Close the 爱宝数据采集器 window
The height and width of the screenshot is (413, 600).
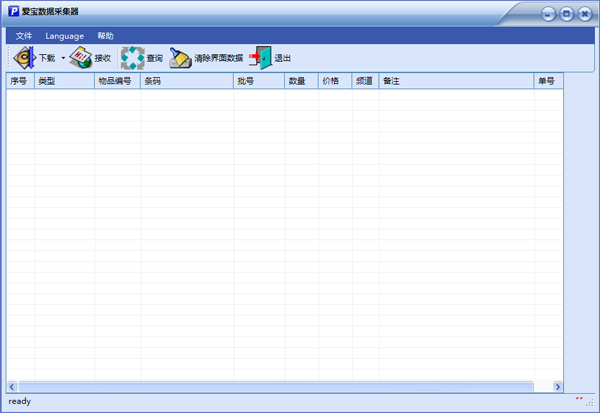[x=585, y=15]
